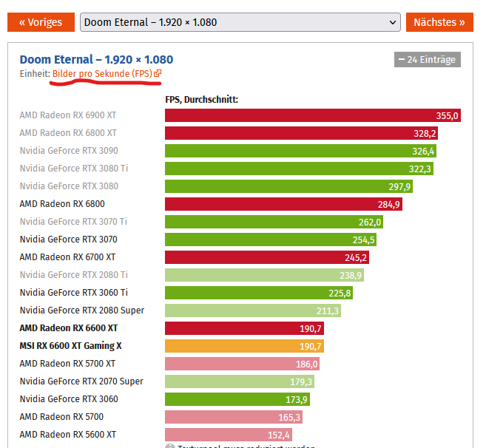Click the orange 190,7 MSI bar
This screenshot has height=448, width=486.
244,346
